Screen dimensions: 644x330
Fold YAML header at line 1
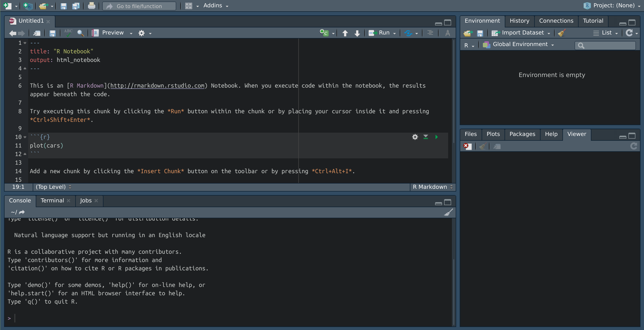[x=25, y=43]
